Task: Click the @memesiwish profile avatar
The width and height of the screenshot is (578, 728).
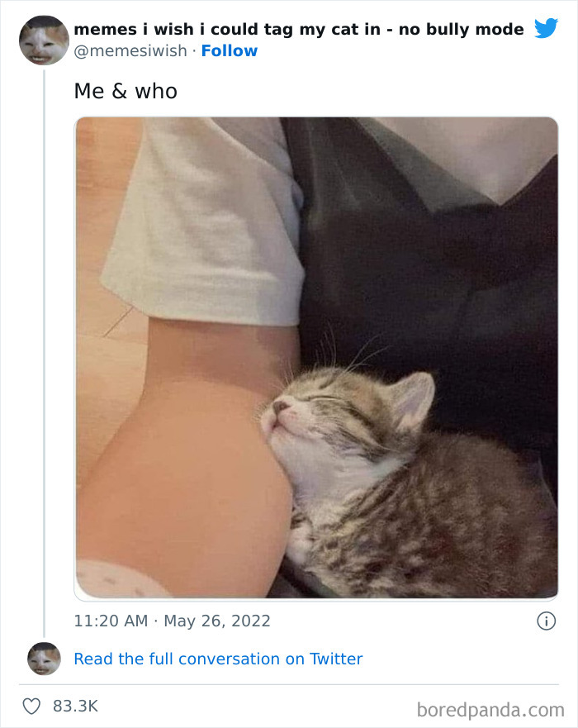Action: (42, 40)
